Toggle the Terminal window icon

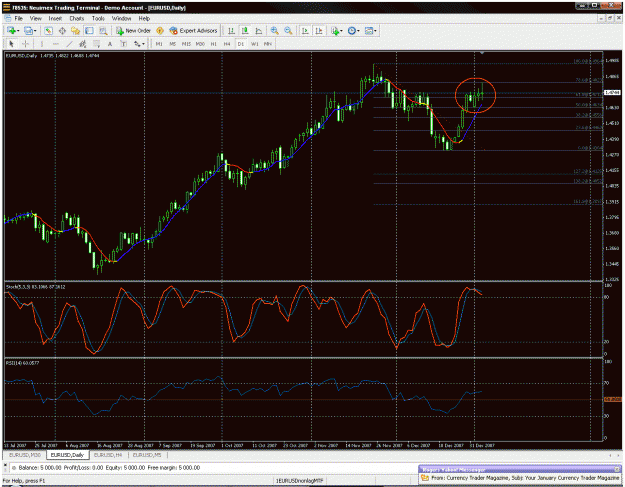89,31
